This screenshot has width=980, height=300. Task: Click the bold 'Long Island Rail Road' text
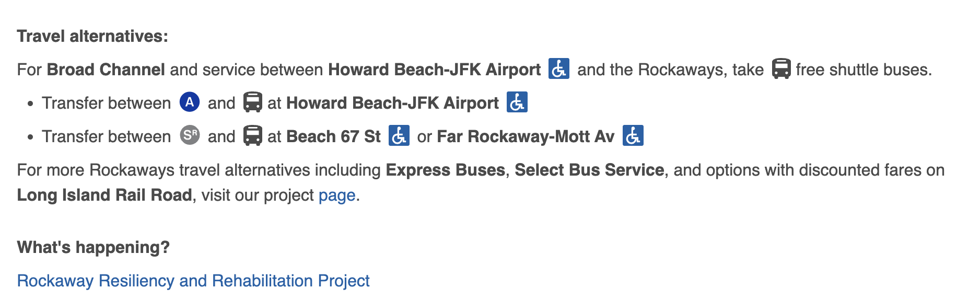[x=104, y=195]
